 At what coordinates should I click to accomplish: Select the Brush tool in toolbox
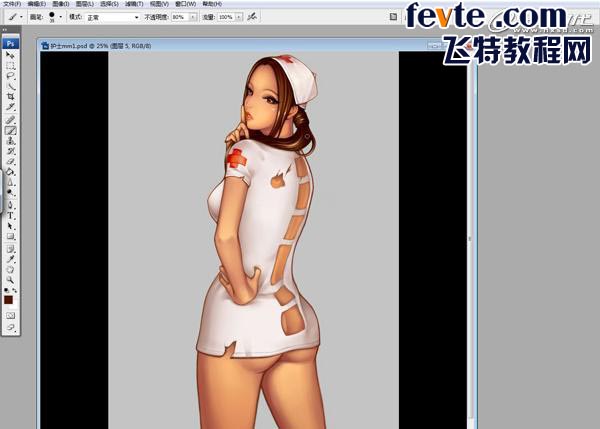pyautogui.click(x=11, y=130)
